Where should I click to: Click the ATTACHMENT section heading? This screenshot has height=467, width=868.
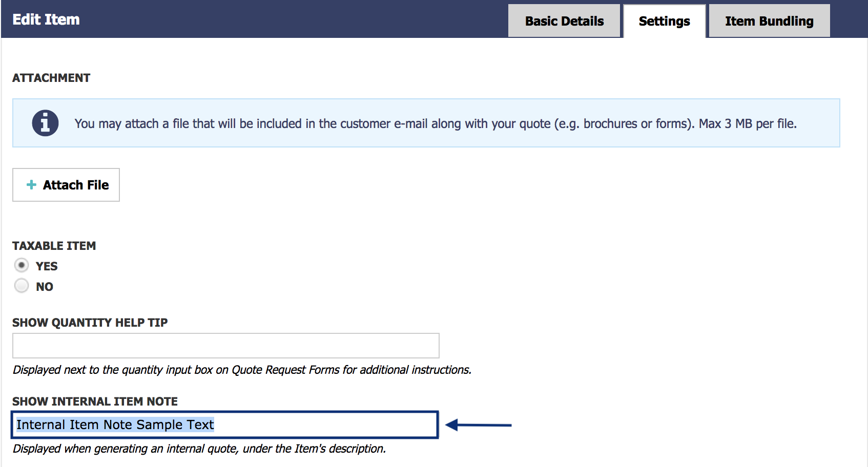[51, 78]
